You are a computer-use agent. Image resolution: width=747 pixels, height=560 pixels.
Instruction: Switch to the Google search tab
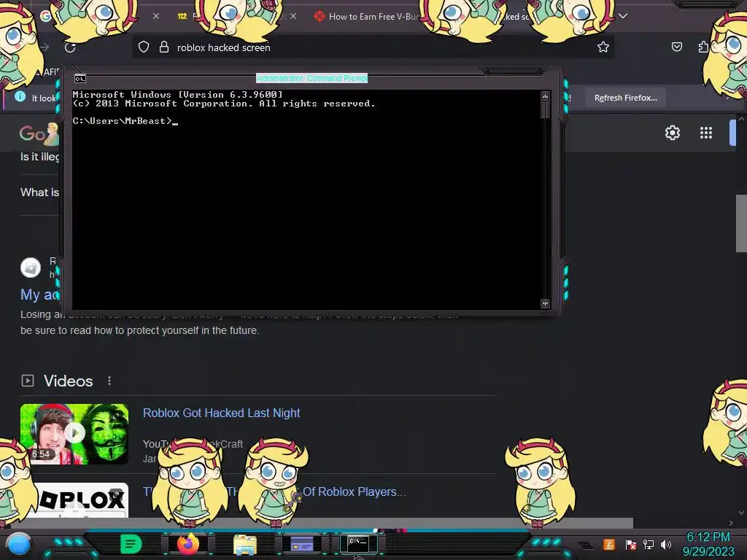[x=46, y=16]
